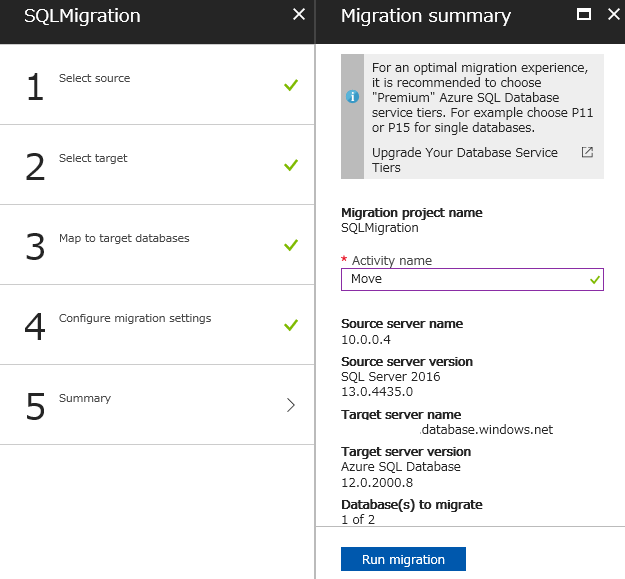The image size is (625, 579).
Task: Open the external link icon beside Upgrade tiers
Action: coord(587,152)
